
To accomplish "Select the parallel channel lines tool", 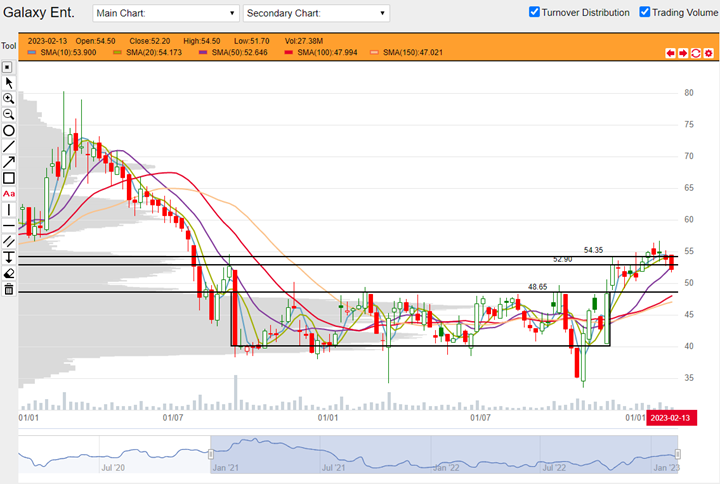I will 9,241.
